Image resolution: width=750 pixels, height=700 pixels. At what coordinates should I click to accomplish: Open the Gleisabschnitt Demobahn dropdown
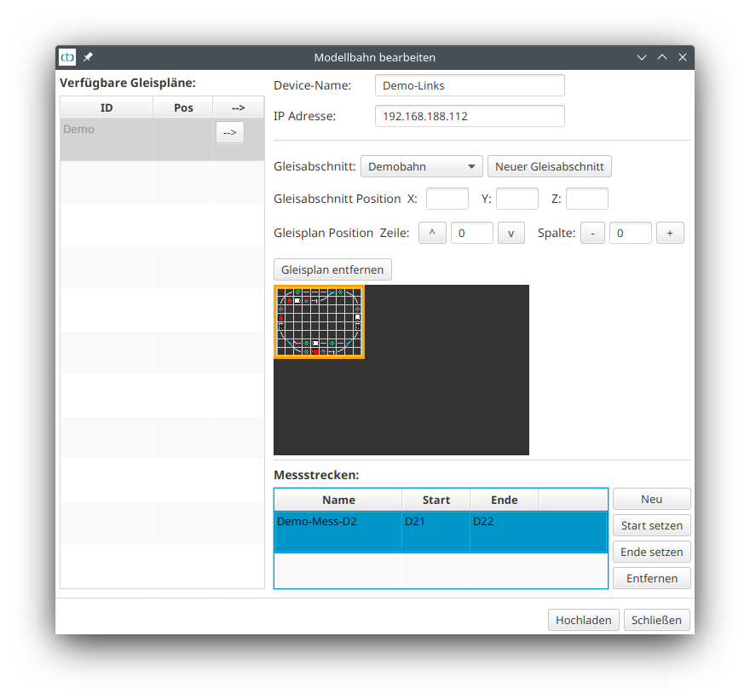(x=421, y=166)
